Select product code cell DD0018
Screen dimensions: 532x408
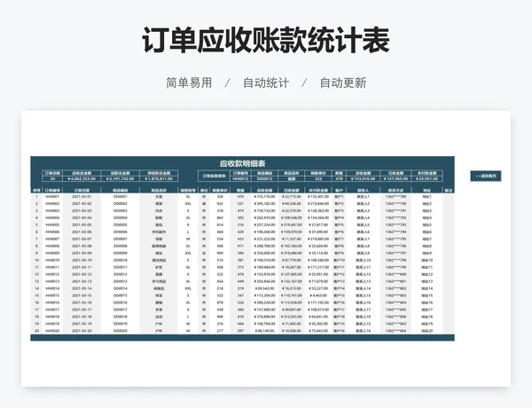pyautogui.click(x=120, y=317)
